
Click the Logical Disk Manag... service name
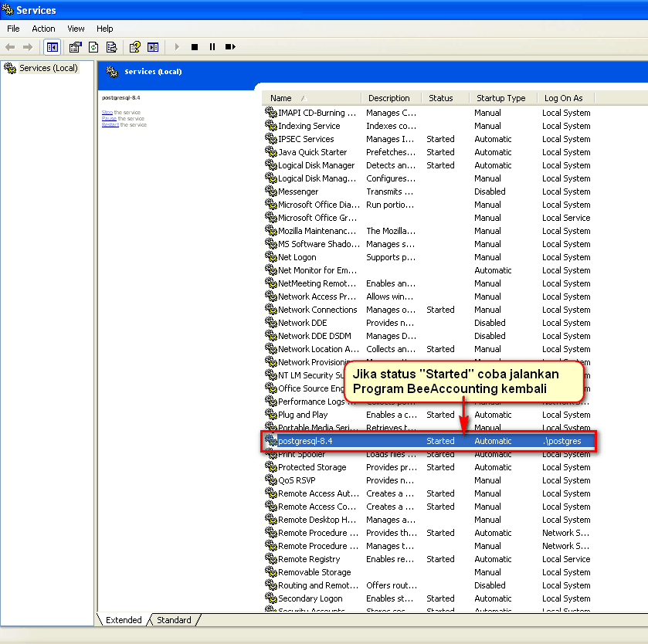click(317, 178)
